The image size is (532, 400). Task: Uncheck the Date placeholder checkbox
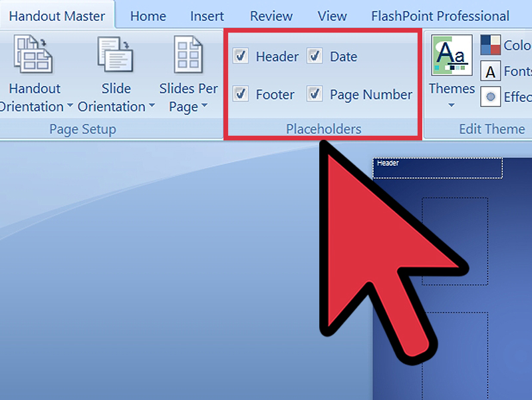click(315, 56)
